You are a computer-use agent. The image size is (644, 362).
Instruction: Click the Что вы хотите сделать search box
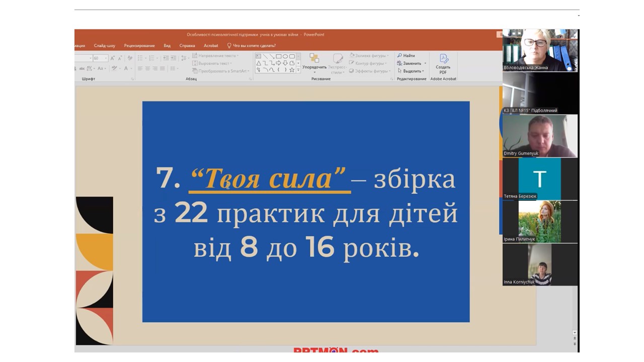point(251,46)
